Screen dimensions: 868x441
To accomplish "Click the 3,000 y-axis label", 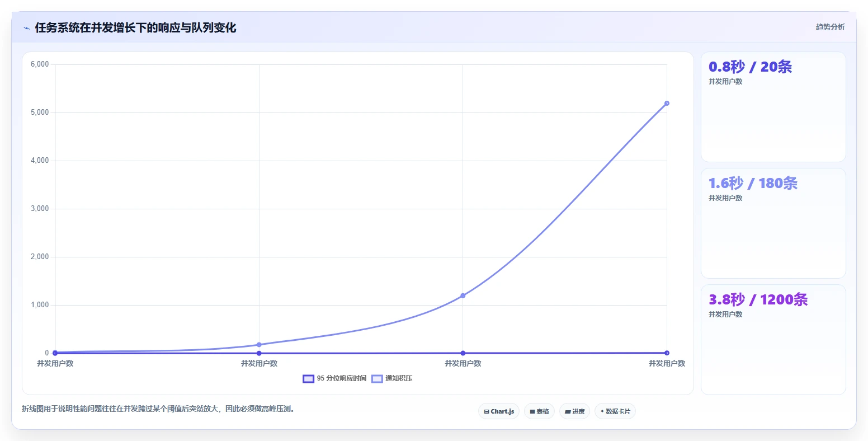I will pyautogui.click(x=40, y=209).
